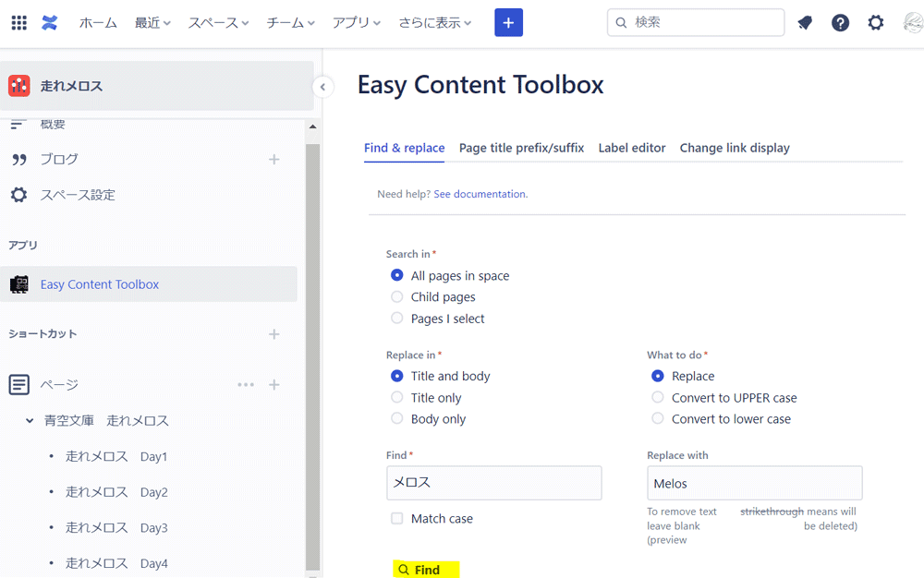The image size is (924, 578).
Task: Switch to the Find & replace tab
Action: [405, 149]
